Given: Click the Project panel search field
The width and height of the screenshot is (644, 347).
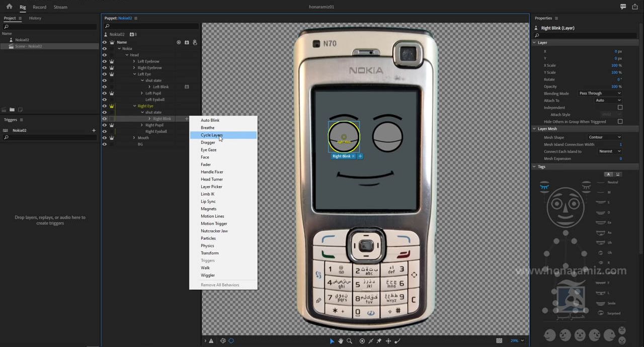Looking at the screenshot, I should (50, 27).
